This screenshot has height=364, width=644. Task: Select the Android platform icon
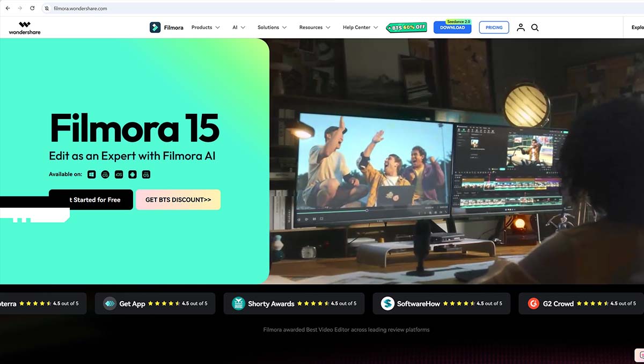[x=133, y=174]
